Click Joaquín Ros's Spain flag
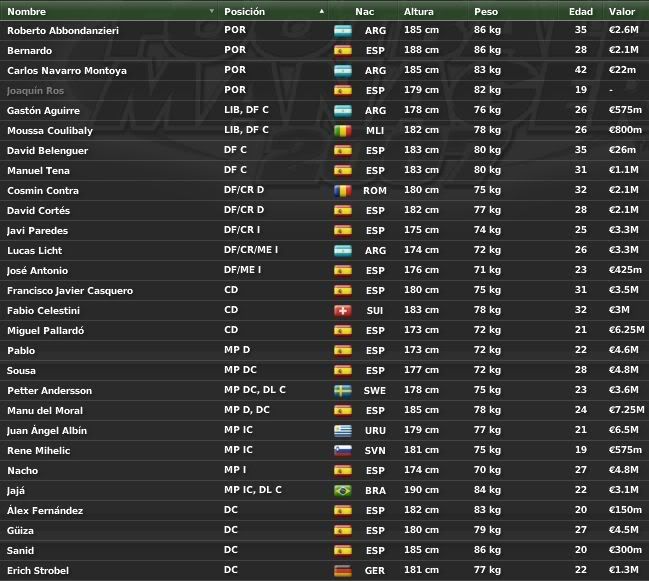Screen dimensions: 649x581 [343, 91]
